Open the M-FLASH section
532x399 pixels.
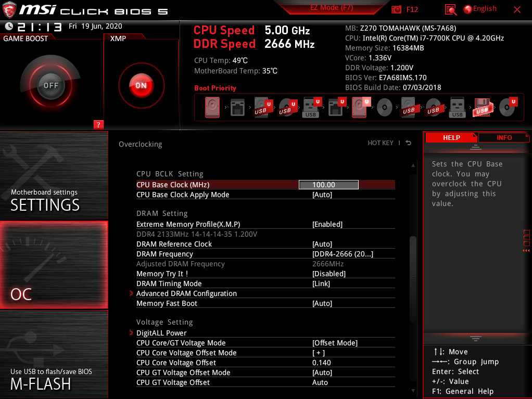click(54, 354)
